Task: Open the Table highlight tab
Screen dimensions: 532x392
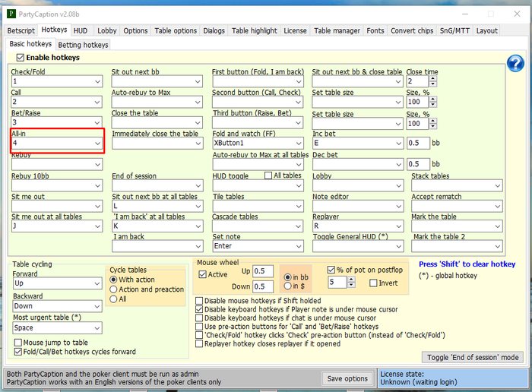Action: click(x=255, y=30)
